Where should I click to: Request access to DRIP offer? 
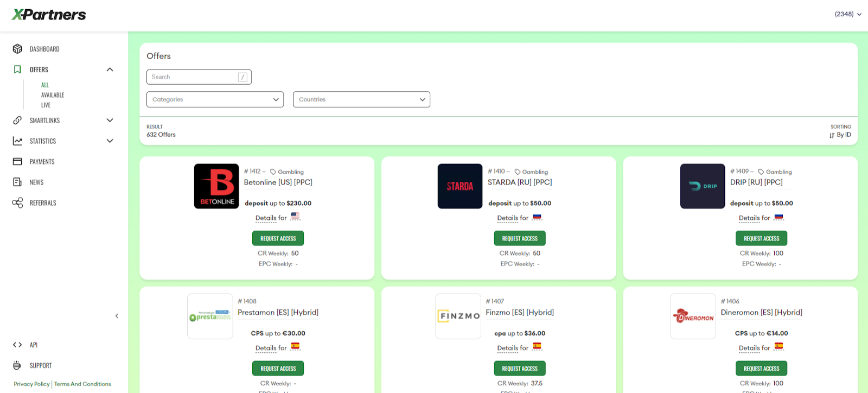(x=761, y=238)
